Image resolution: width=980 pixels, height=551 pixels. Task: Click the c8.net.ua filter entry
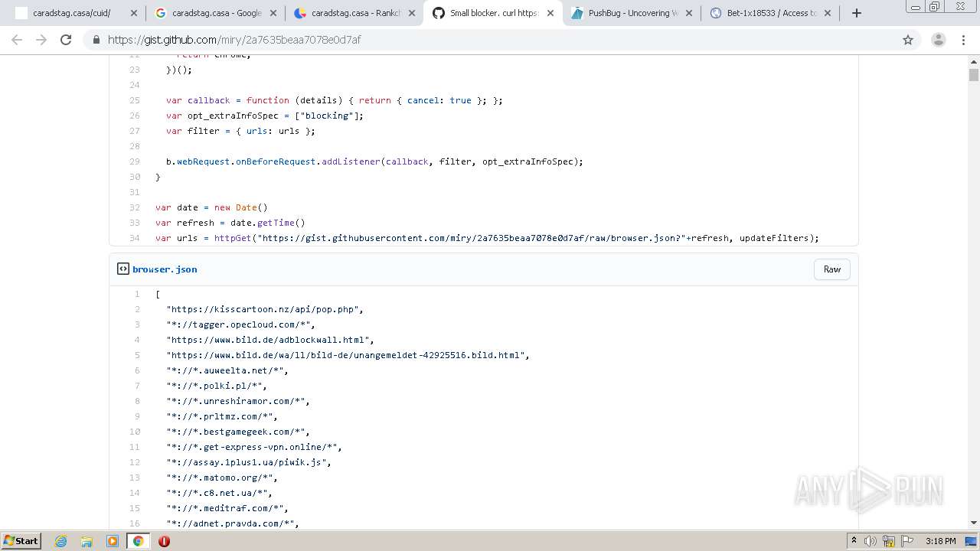(219, 493)
